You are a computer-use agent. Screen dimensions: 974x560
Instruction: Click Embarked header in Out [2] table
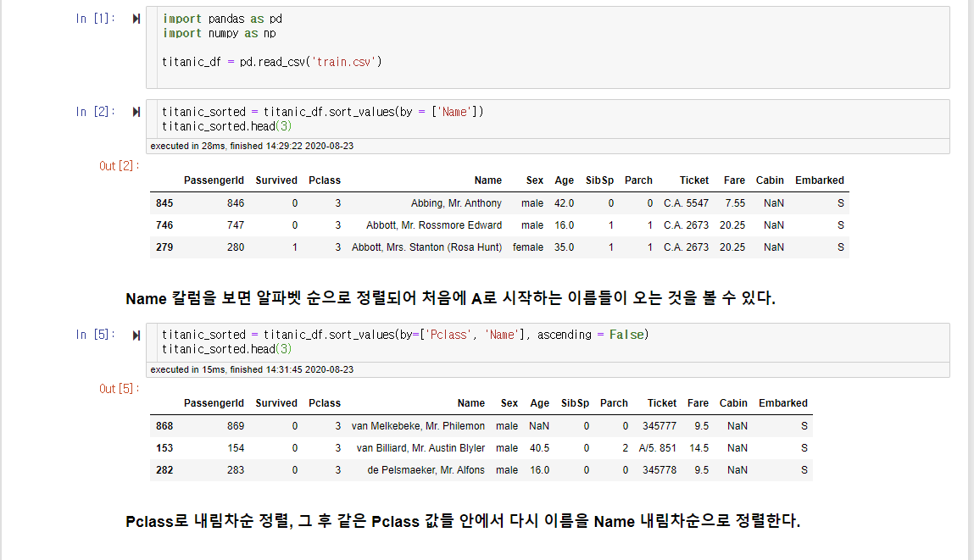point(820,180)
